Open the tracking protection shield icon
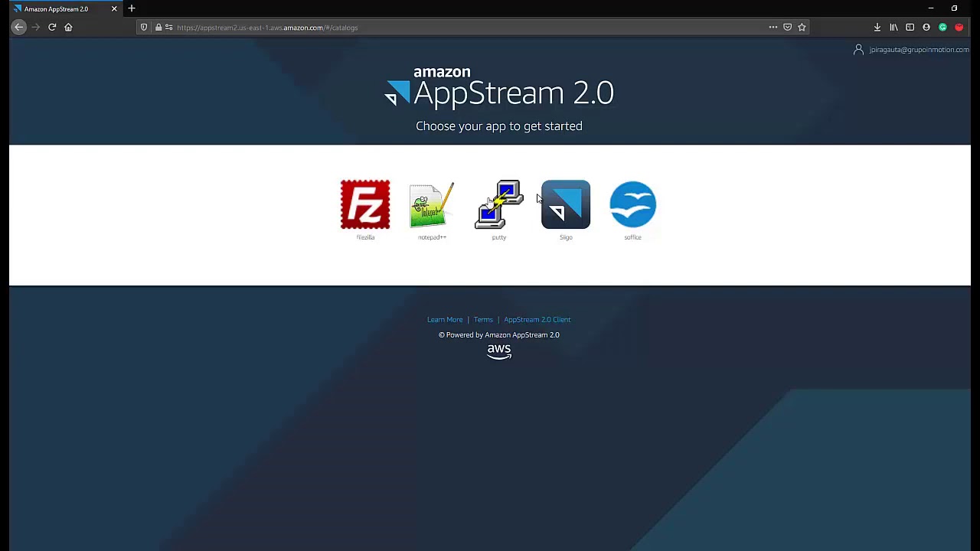 pyautogui.click(x=144, y=28)
